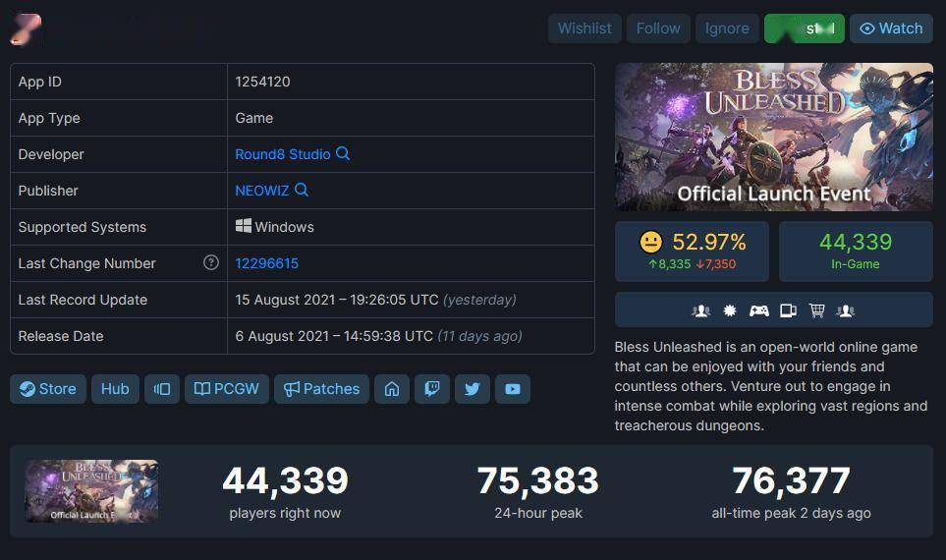Click the small Bless Unleashed thumbnail near player counts
The height and width of the screenshot is (560, 946).
91,491
